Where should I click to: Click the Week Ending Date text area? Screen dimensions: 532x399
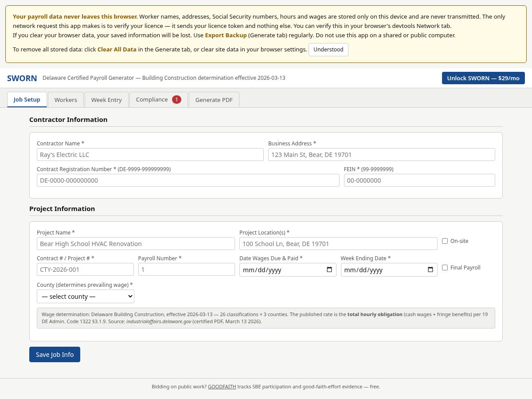[364, 270]
